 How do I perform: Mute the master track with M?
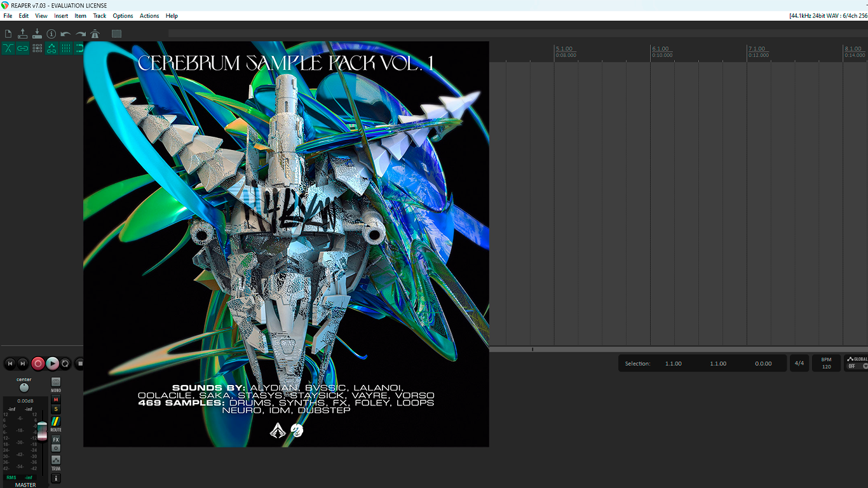pos(56,400)
